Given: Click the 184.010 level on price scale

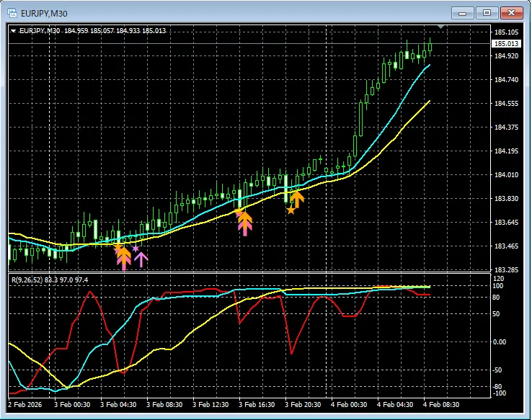Looking at the screenshot, I should tap(506, 175).
